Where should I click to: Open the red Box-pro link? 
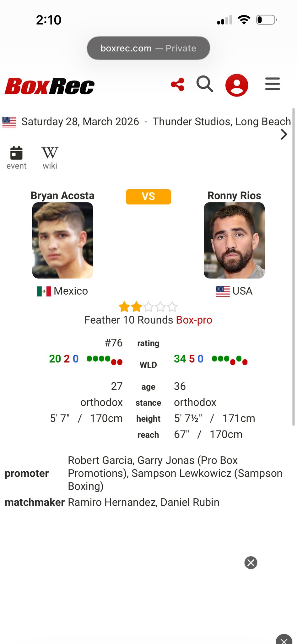pyautogui.click(x=194, y=320)
